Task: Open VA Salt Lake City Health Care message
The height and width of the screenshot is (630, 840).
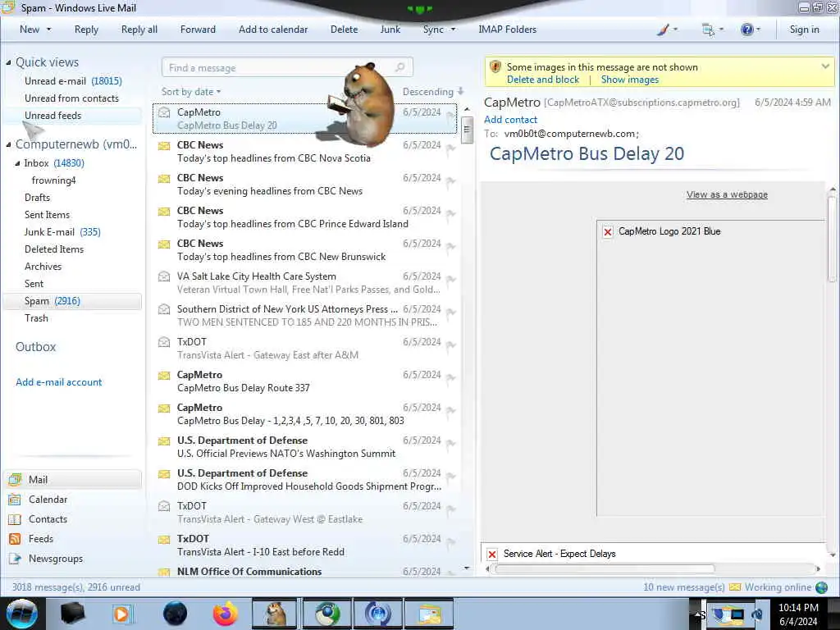Action: [x=305, y=283]
